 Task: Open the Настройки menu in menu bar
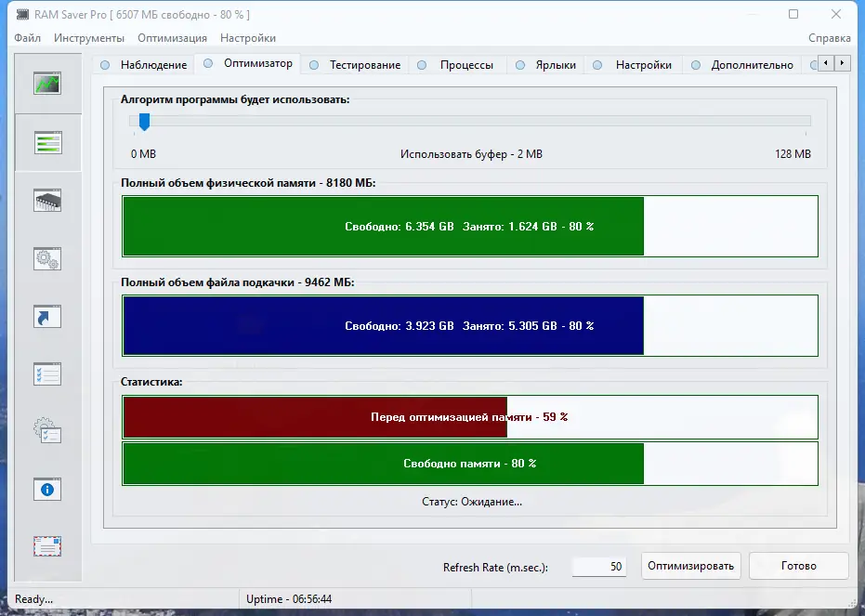[248, 38]
